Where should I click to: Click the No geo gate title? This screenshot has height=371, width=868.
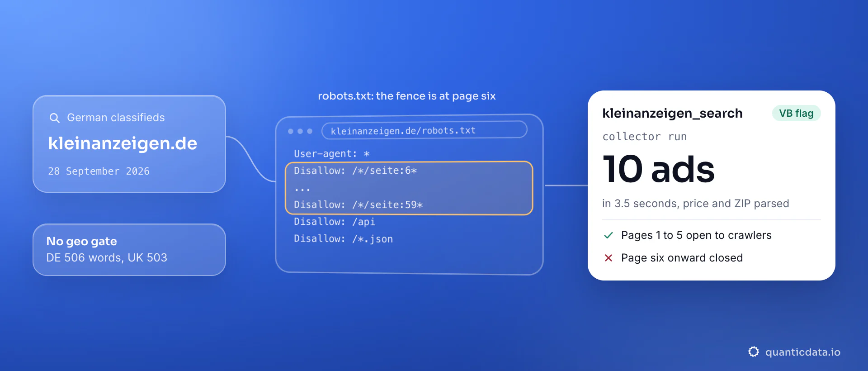click(81, 242)
